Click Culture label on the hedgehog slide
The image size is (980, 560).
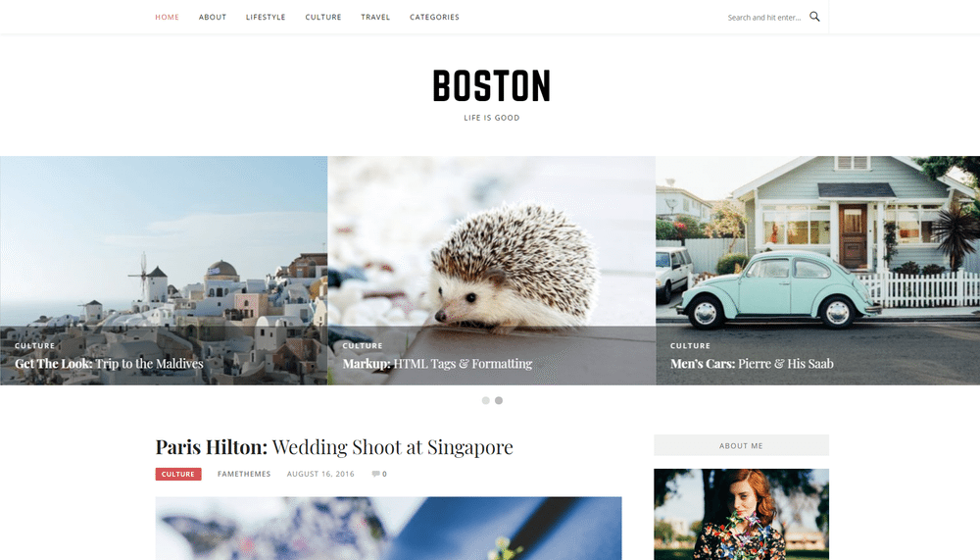[363, 345]
